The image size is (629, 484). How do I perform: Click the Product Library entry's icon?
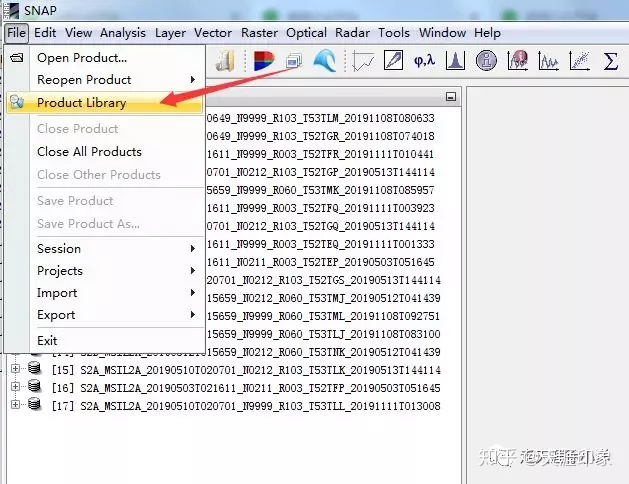tap(17, 102)
